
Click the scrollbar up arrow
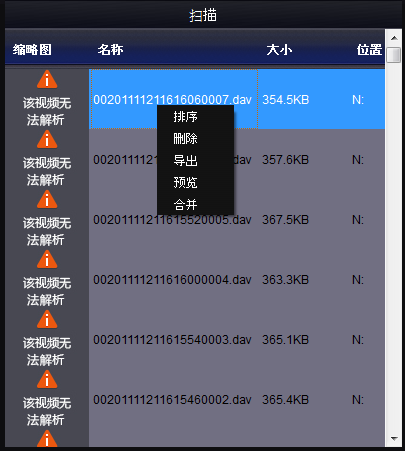[x=394, y=38]
